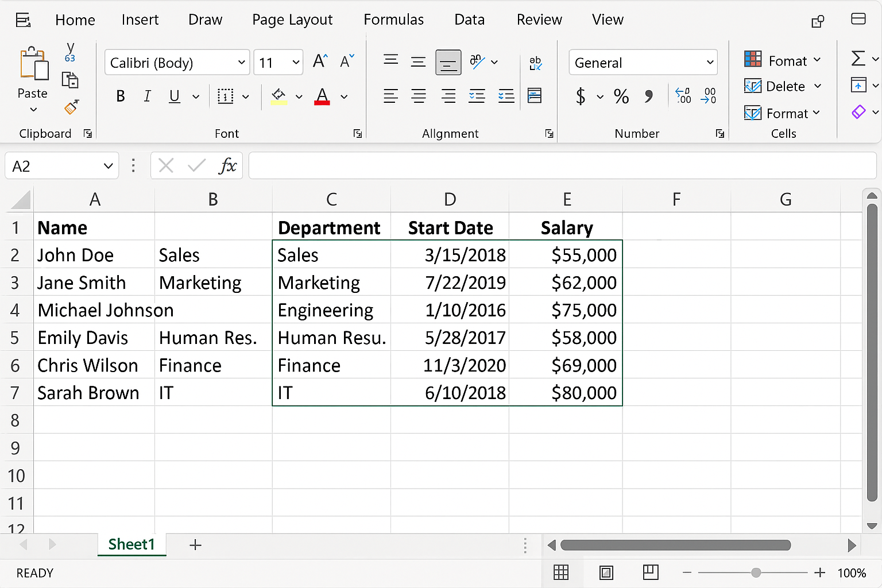882x588 pixels.
Task: Click the Wrap Text icon
Action: coord(535,63)
